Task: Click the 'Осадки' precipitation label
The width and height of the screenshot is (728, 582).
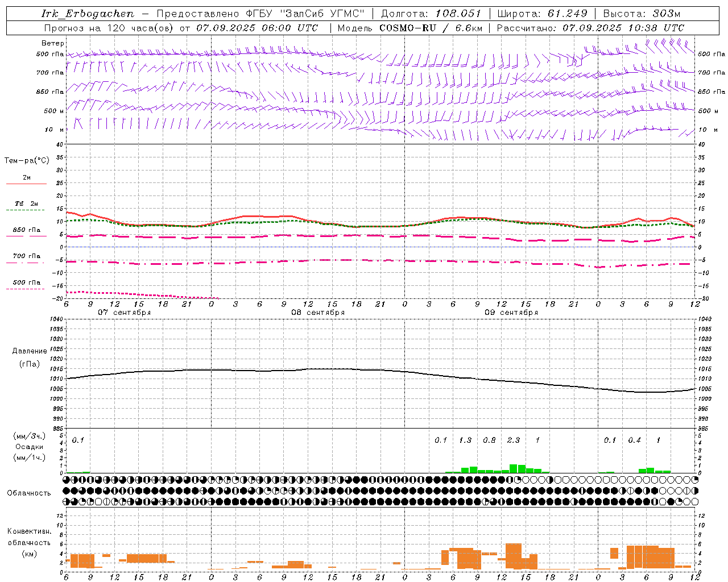Action: pos(29,447)
